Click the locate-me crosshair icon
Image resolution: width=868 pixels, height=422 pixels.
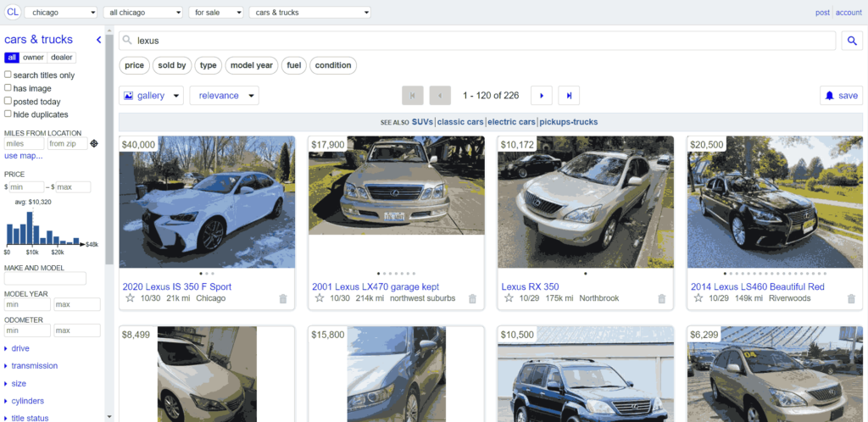[94, 144]
